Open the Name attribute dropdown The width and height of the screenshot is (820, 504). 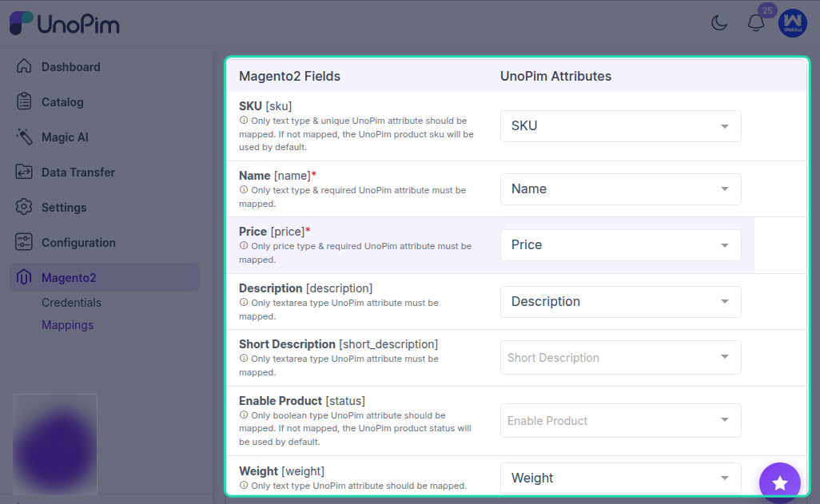[621, 189]
